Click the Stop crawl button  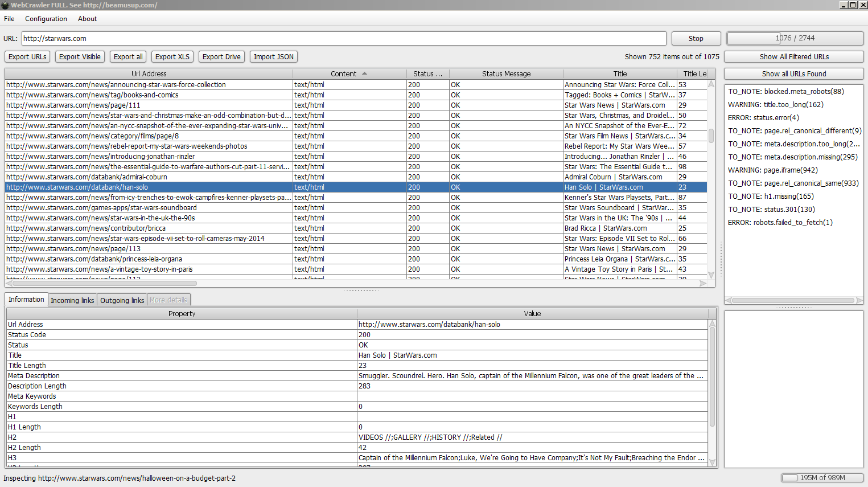tap(696, 38)
